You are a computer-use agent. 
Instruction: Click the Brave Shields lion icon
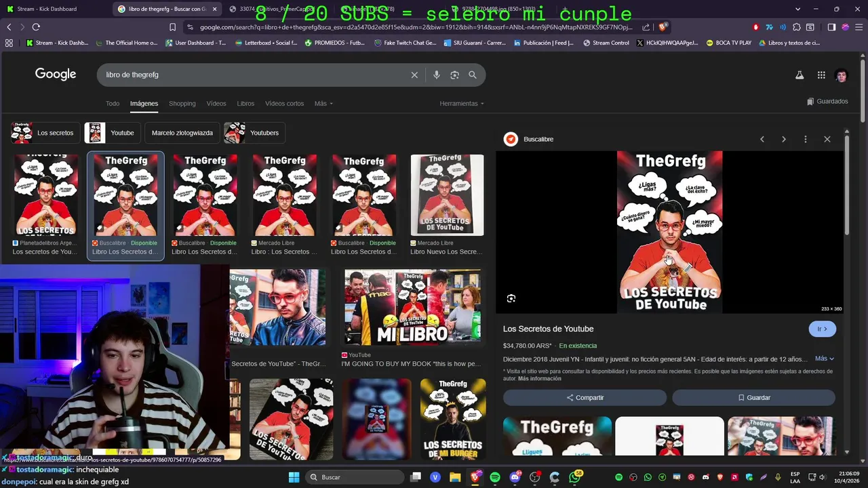point(663,27)
